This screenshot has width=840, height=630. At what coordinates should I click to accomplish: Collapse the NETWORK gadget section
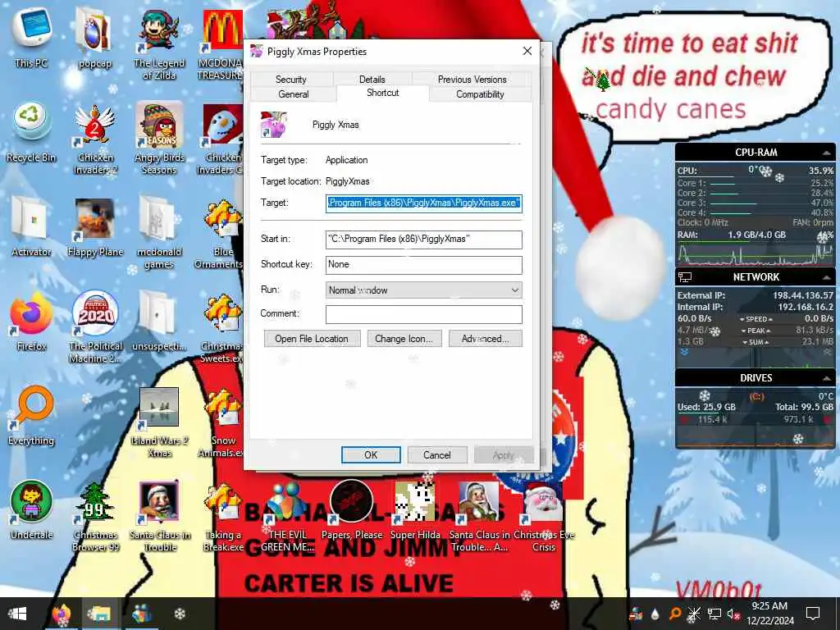click(827, 277)
